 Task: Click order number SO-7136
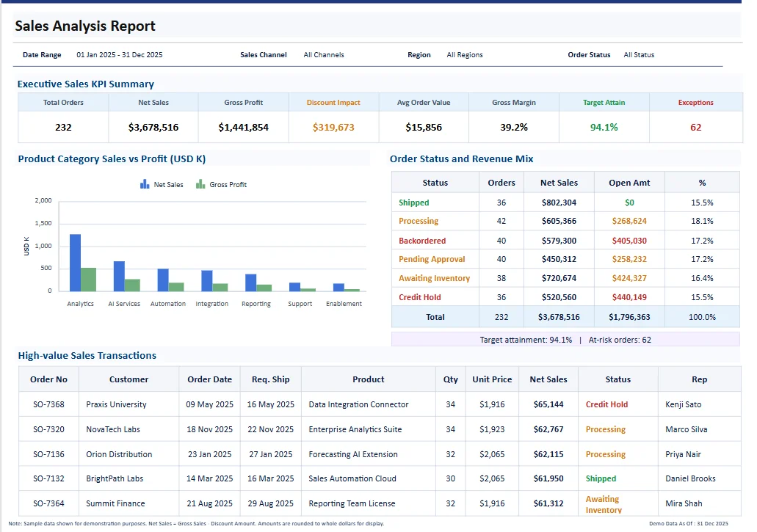(48, 454)
